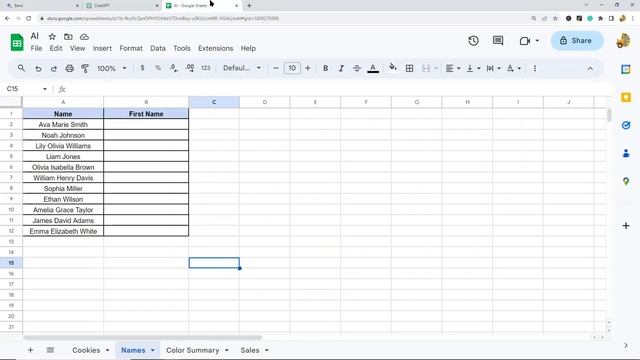Open Google Maps side panel
Screen dimensions: 640x360
626,182
